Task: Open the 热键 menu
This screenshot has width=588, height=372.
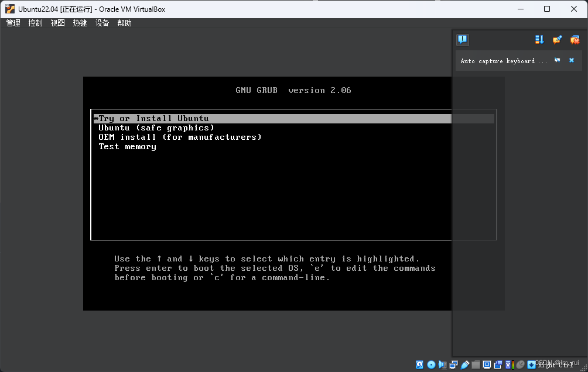Action: [x=80, y=23]
